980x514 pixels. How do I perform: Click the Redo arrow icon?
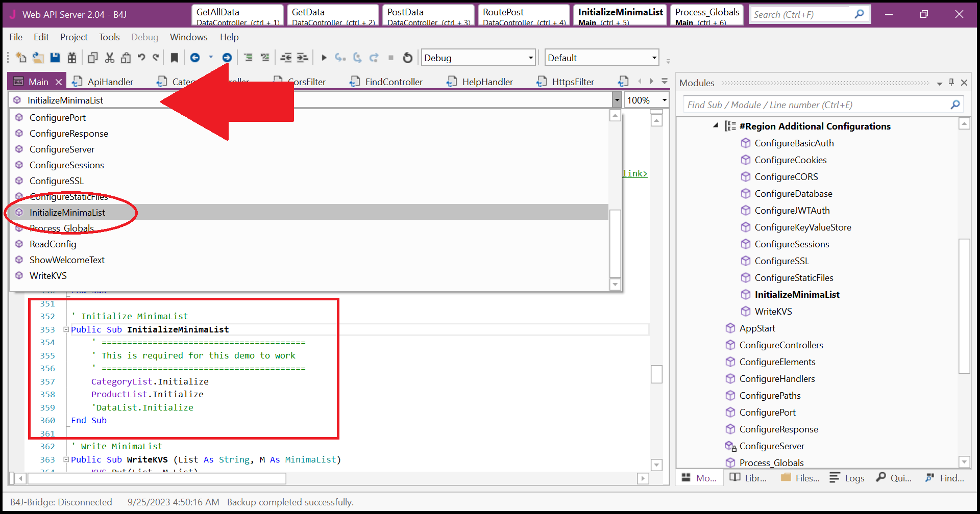156,58
